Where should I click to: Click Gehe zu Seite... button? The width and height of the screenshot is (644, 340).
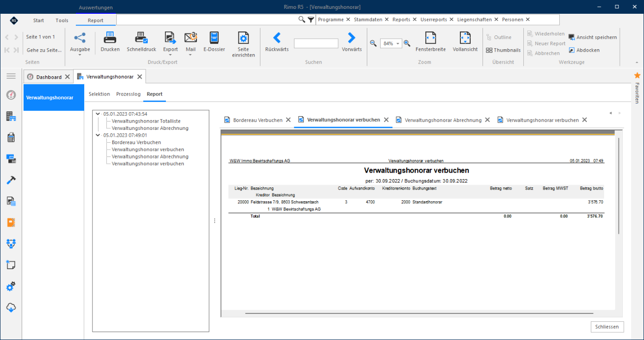[44, 50]
